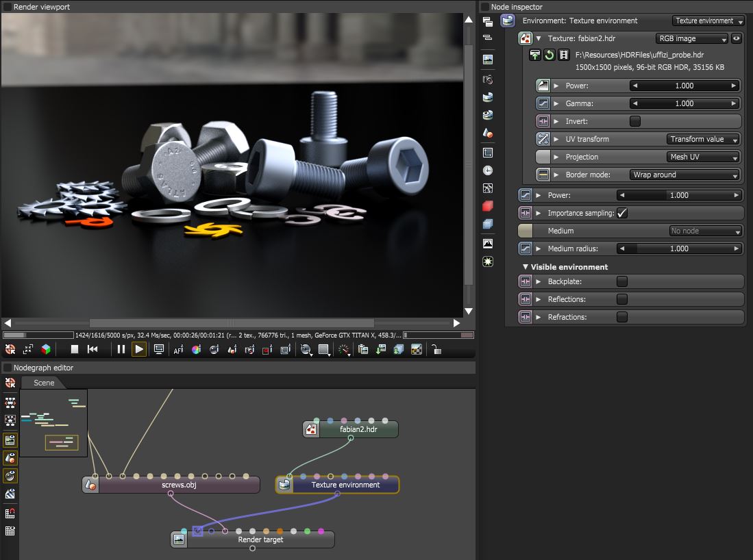Reload the uffizi_probe.hdr texture file
The image size is (753, 560).
548,55
